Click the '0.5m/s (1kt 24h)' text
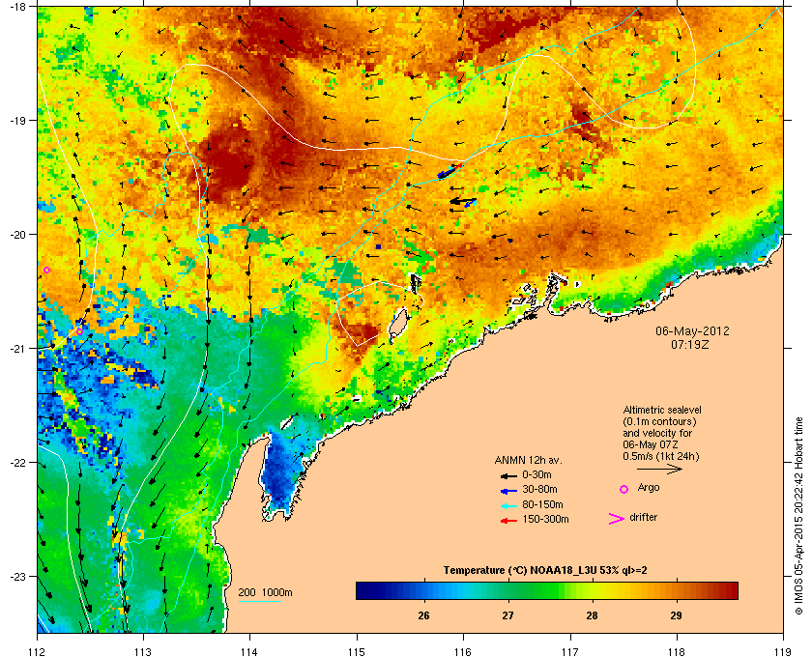 pos(661,457)
